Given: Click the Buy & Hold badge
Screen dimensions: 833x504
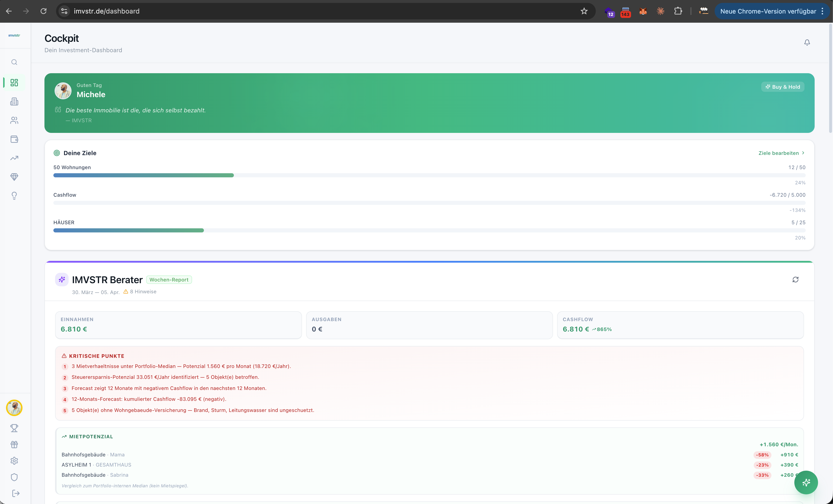Looking at the screenshot, I should [x=783, y=87].
